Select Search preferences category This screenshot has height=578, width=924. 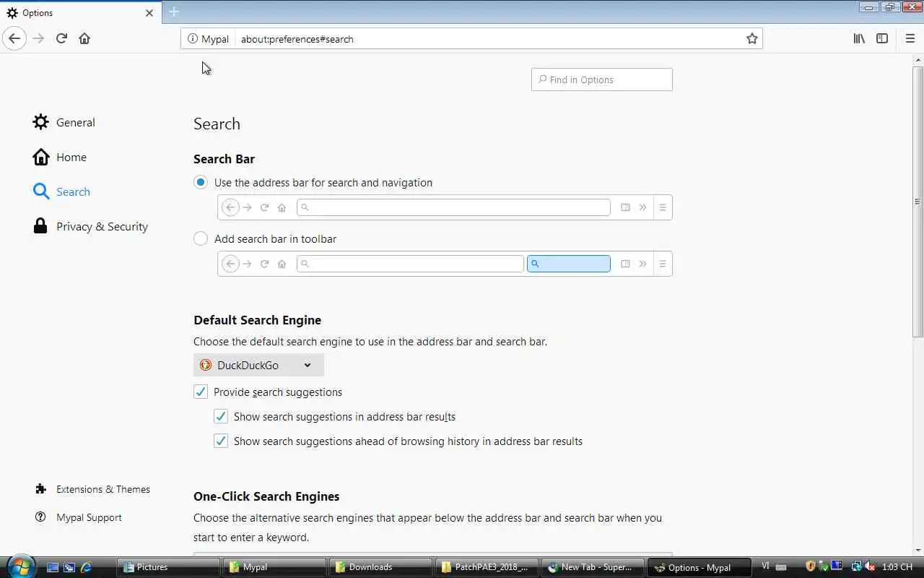(x=61, y=191)
